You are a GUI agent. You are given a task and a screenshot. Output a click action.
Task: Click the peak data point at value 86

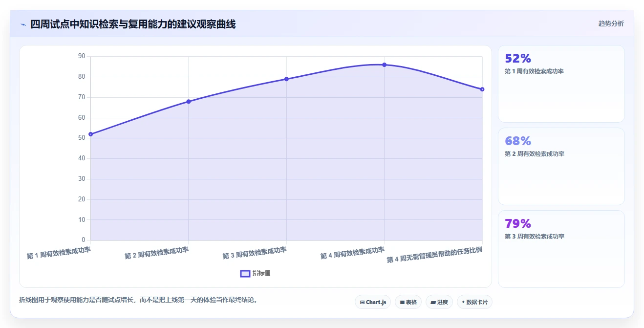385,65
